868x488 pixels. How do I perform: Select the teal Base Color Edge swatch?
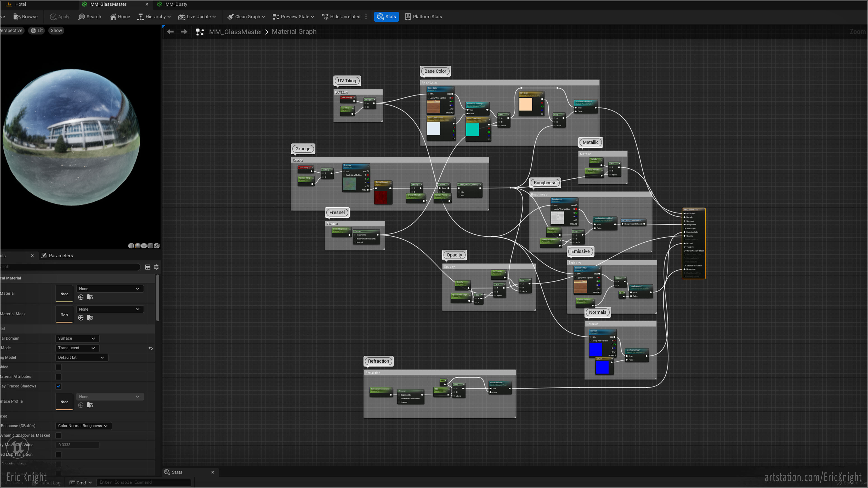coord(472,130)
